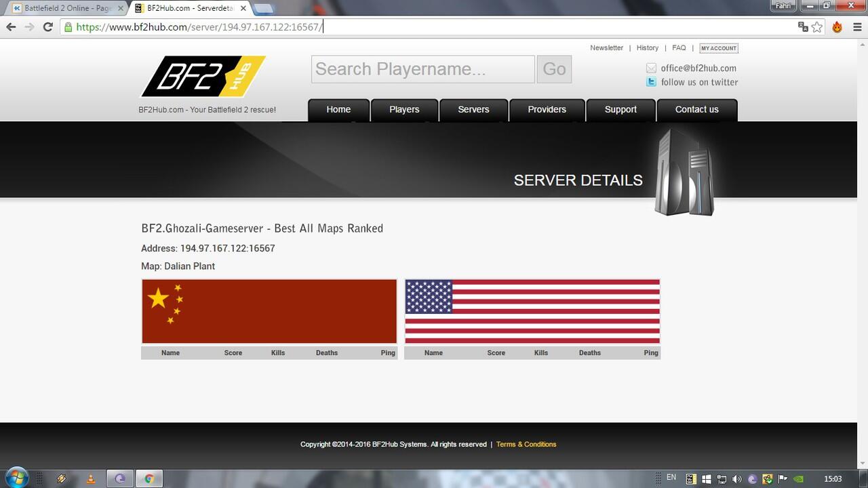
Task: Click the volume speaker tray icon
Action: tap(737, 479)
